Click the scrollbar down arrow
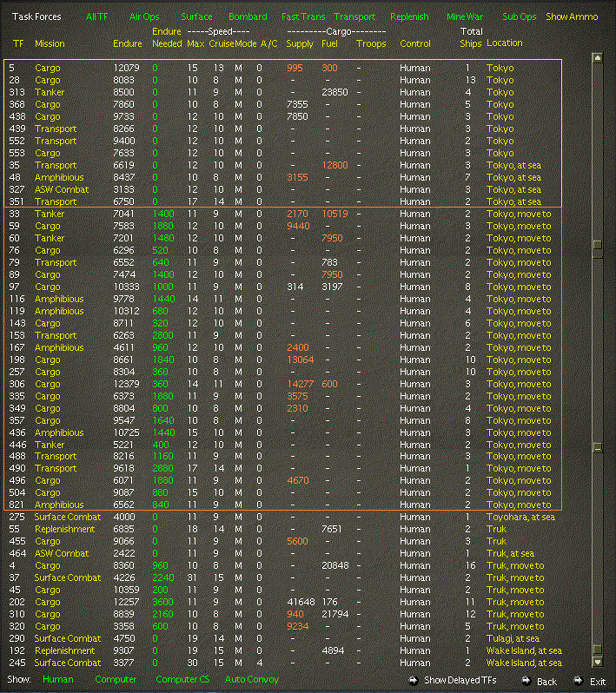 [x=598, y=662]
